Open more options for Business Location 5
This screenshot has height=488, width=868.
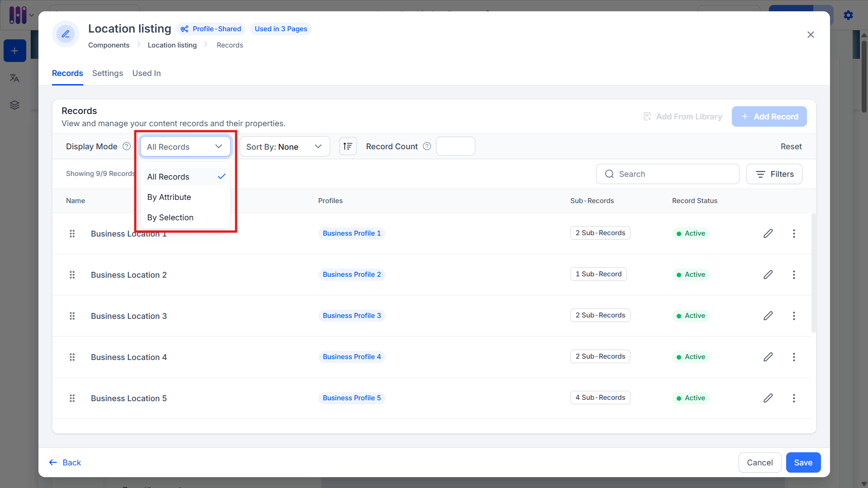pyautogui.click(x=794, y=398)
